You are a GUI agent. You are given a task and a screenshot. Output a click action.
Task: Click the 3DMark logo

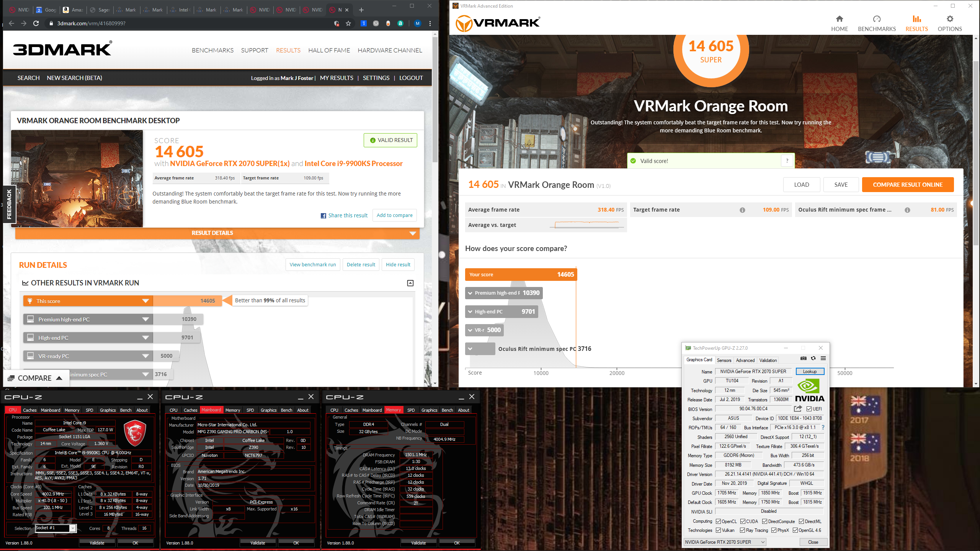point(62,49)
